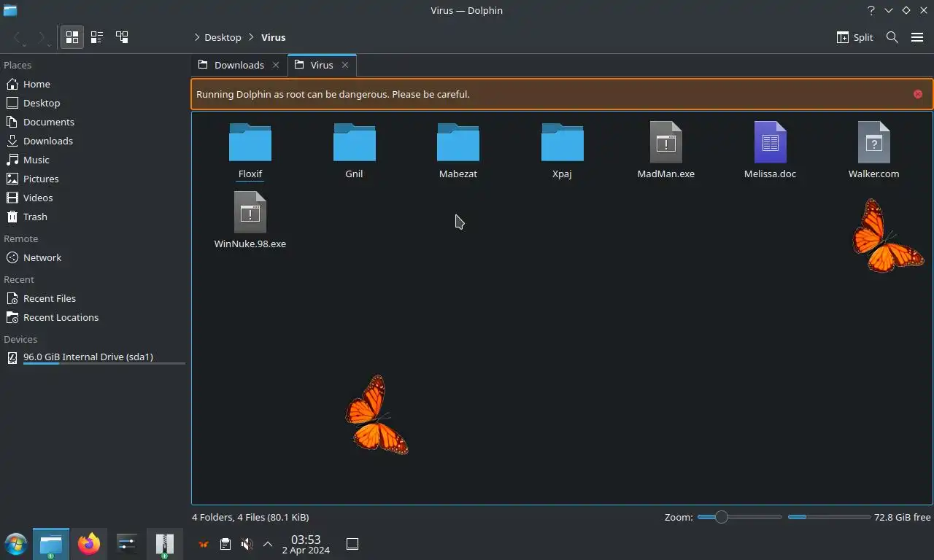Open the Floxif folder
This screenshot has width=934, height=560.
250,151
